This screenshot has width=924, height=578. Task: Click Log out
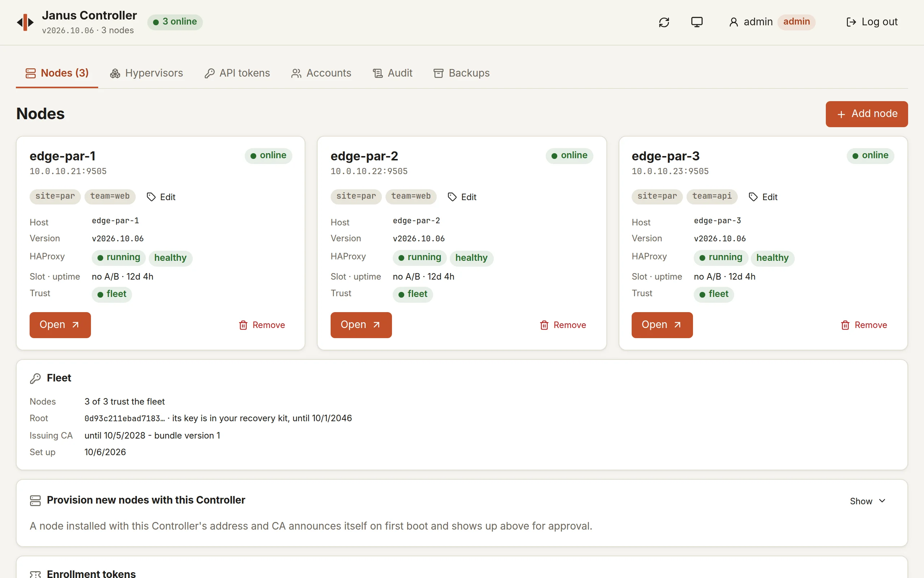(872, 22)
